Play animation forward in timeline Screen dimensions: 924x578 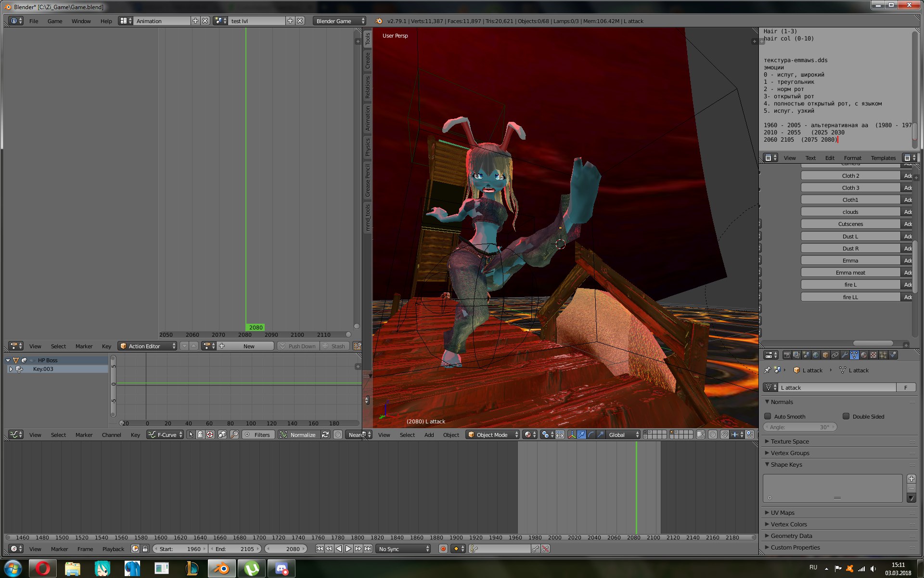tap(348, 549)
